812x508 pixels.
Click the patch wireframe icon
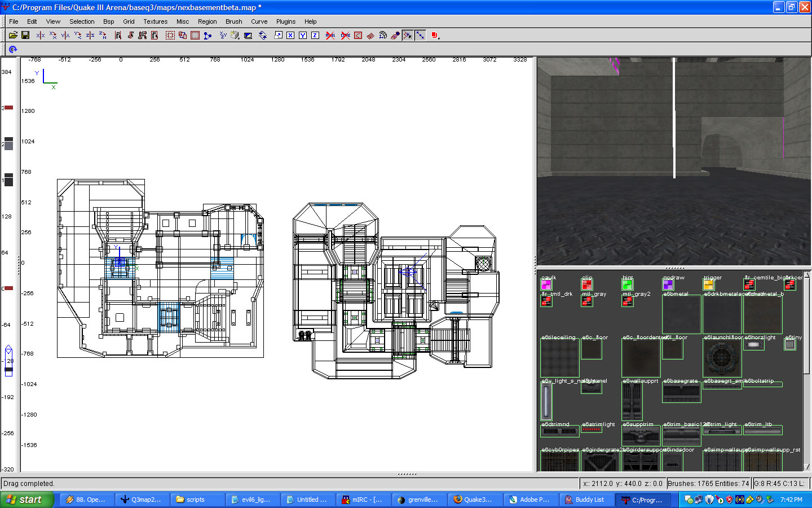click(370, 35)
